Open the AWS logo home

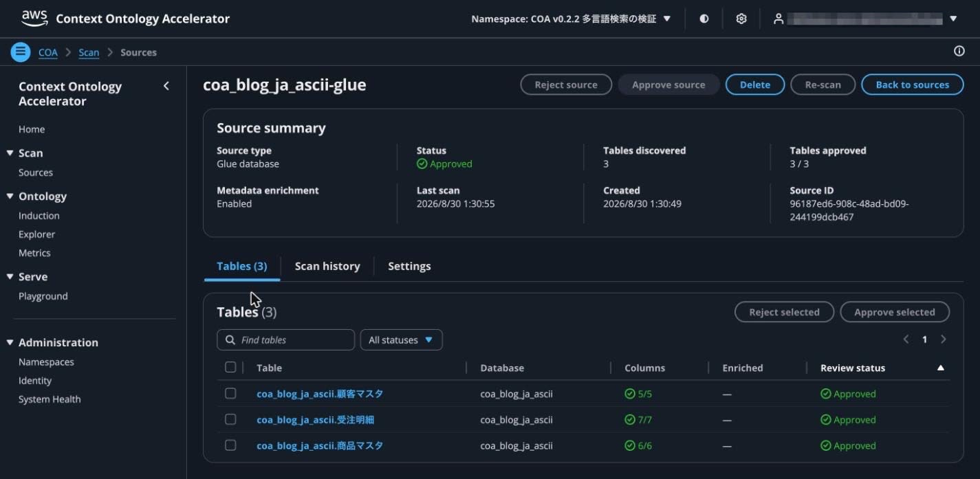pyautogui.click(x=34, y=19)
